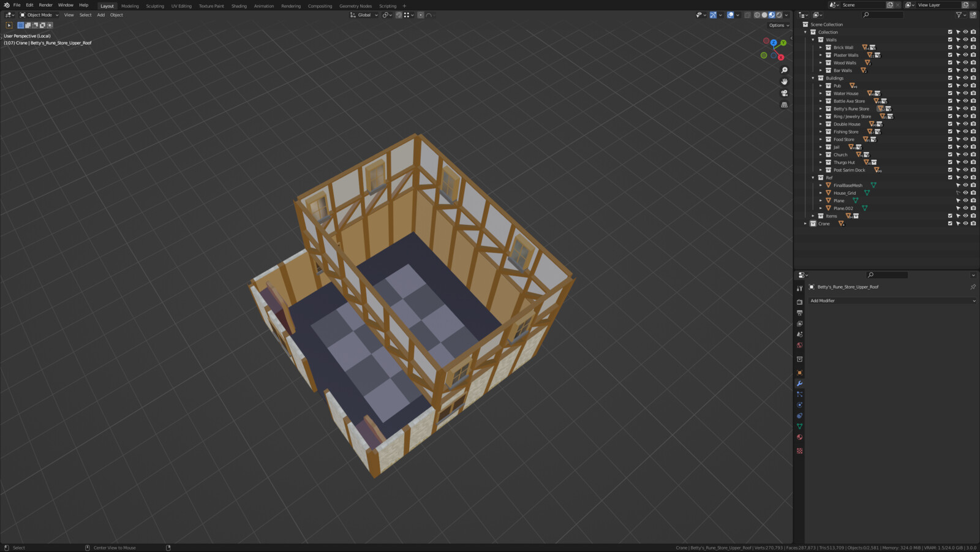Select rendered viewport shading
The image size is (980, 552).
tap(779, 15)
